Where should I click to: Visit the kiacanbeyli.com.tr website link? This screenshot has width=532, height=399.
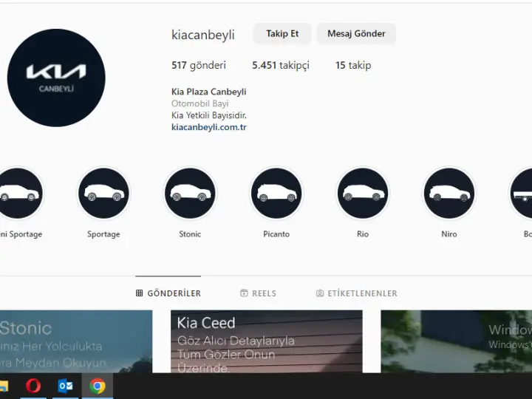coord(208,127)
